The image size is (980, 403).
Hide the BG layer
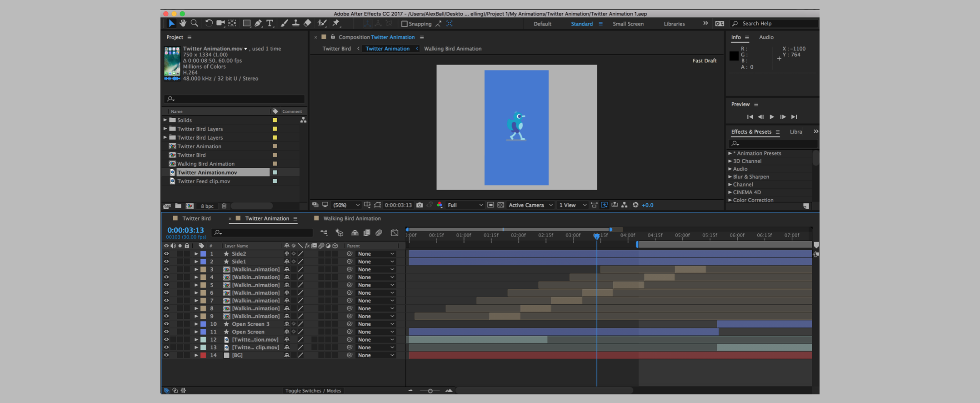166,355
